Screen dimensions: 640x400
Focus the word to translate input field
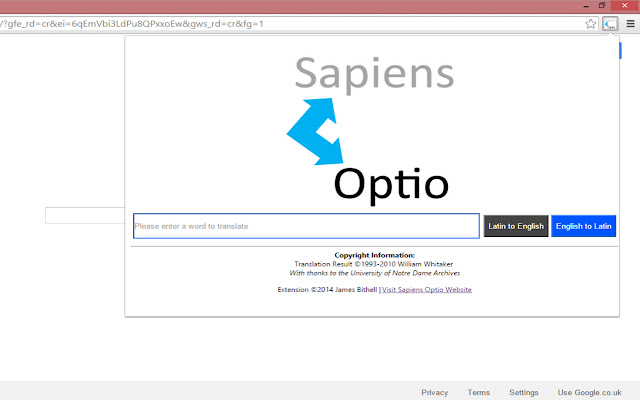(x=306, y=226)
